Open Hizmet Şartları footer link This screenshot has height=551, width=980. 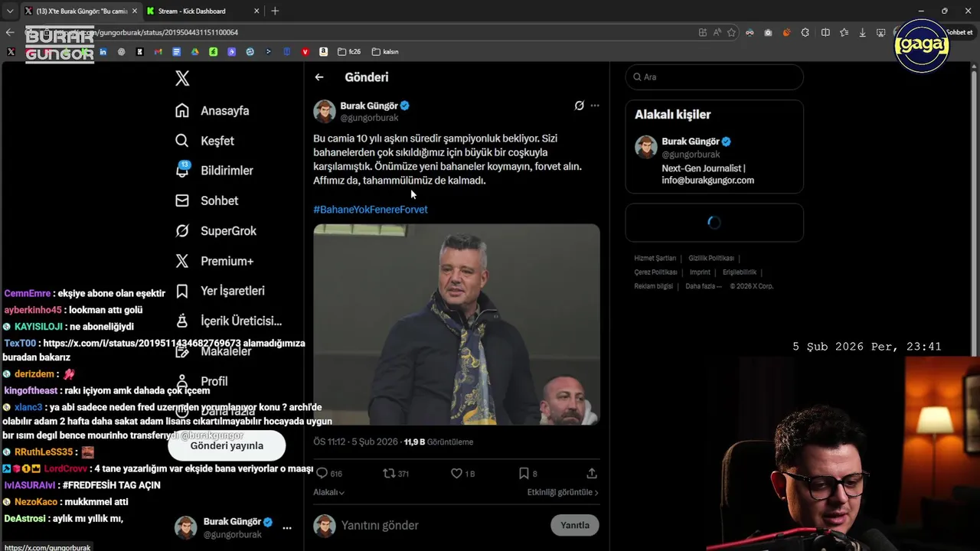[655, 259]
